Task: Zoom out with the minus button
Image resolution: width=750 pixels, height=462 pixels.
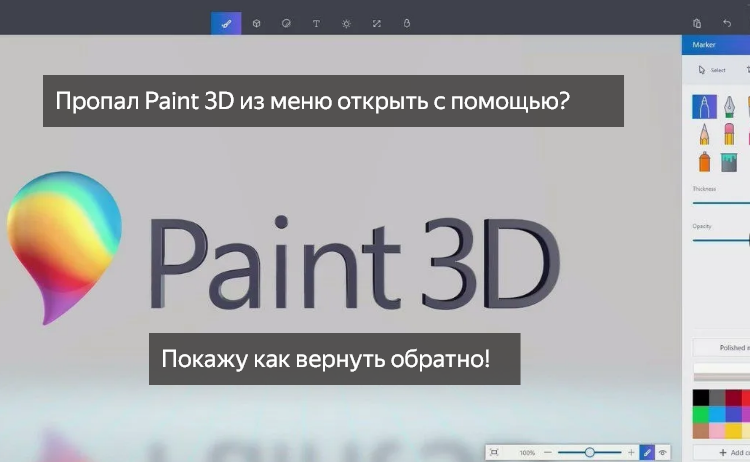Action: [548, 452]
